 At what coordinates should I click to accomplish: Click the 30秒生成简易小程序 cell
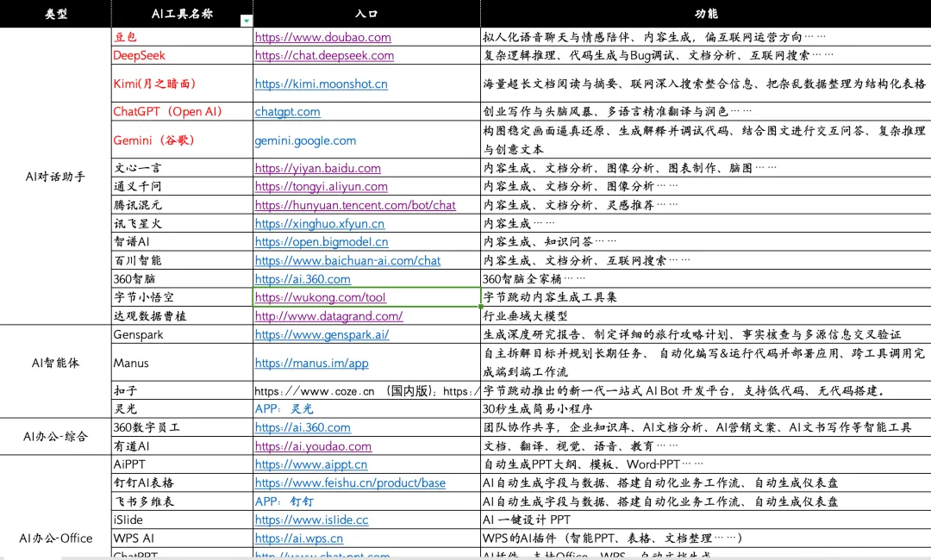(x=705, y=408)
